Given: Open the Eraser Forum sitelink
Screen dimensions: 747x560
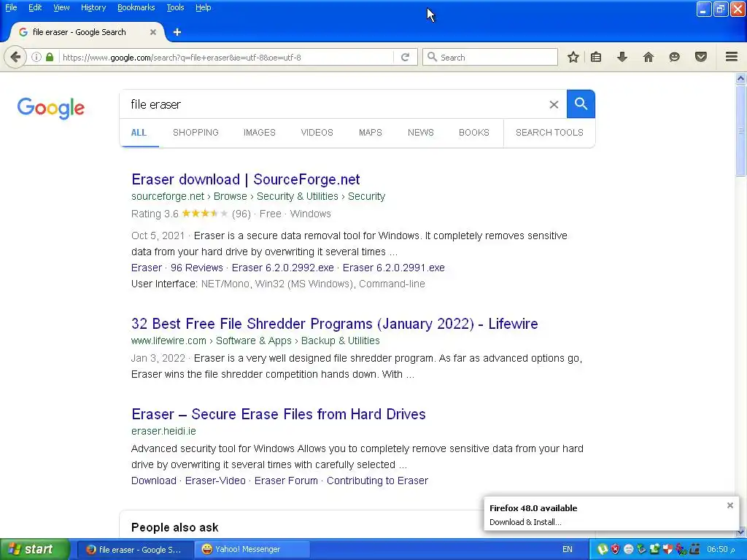Looking at the screenshot, I should tap(286, 481).
